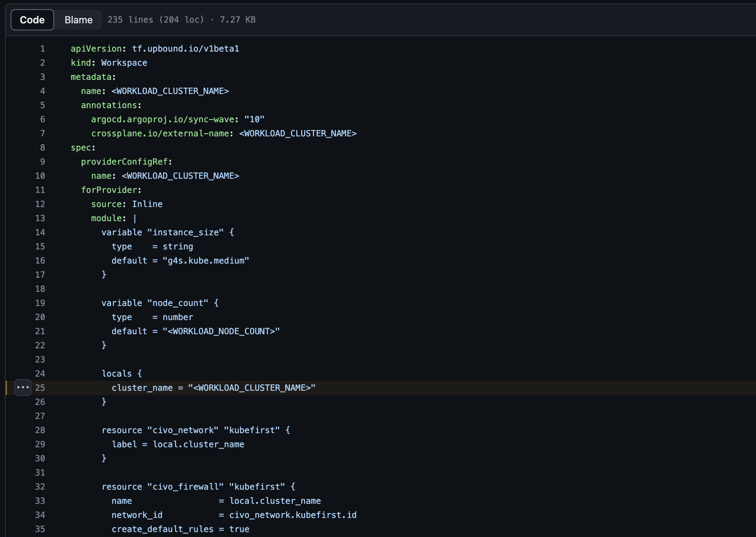Click the g4s.kube.medium default value
This screenshot has width=756, height=537.
pos(206,261)
